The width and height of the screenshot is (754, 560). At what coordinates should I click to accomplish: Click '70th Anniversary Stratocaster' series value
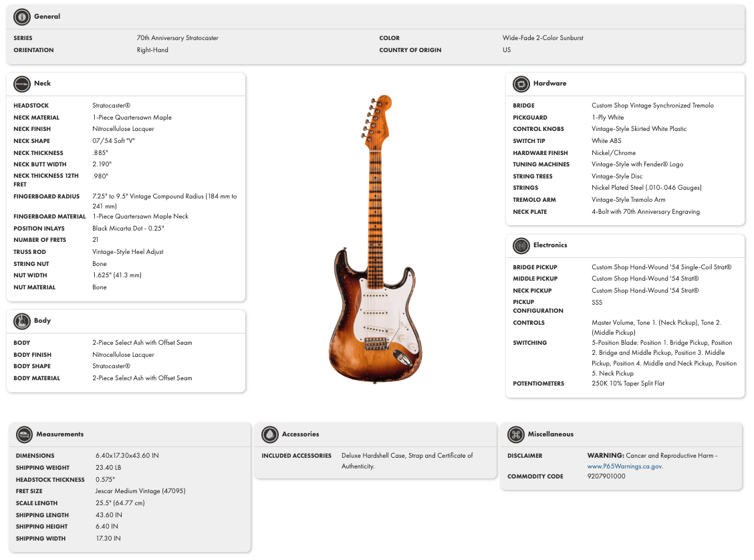(x=177, y=38)
